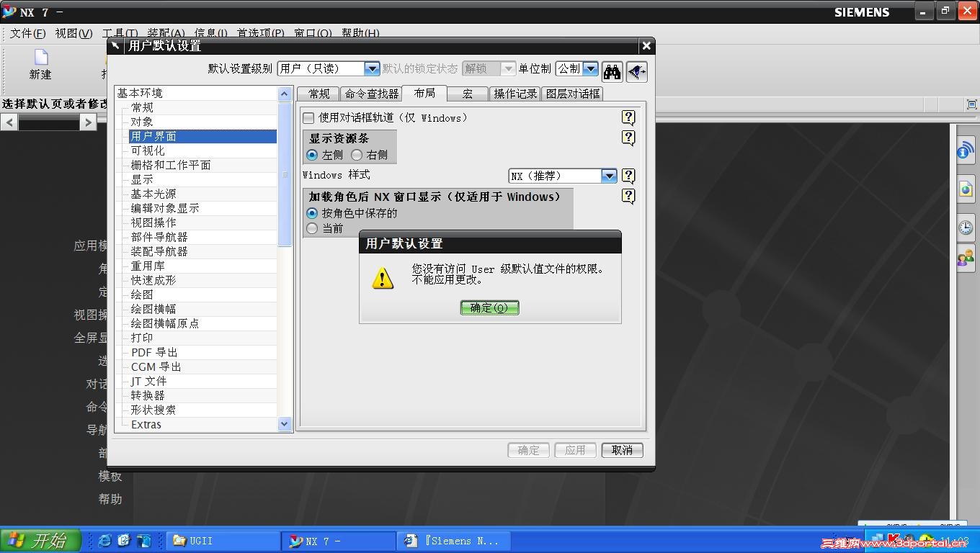Viewport: 980px width, 553px height.
Task: Switch to the 常规 tab
Action: (x=318, y=94)
